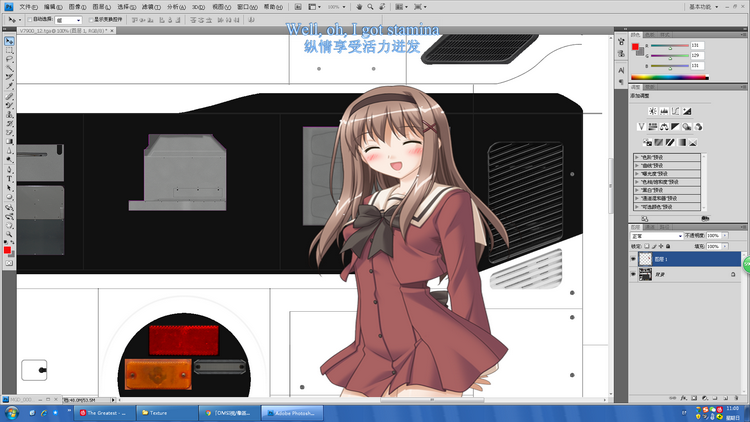Expand the "曝光度" presets row
Screen dimensions: 750x422
(x=667, y=174)
